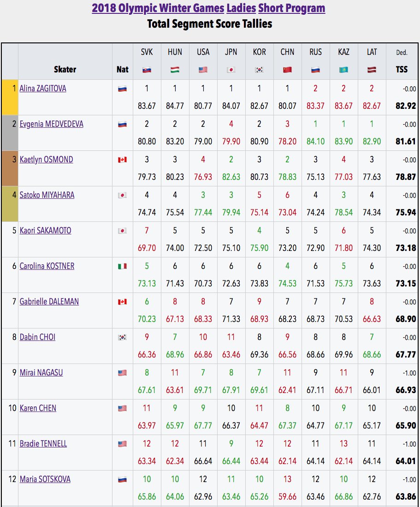Open the Short Program title link
Image resolution: width=420 pixels, height=507 pixels.
tap(291, 8)
